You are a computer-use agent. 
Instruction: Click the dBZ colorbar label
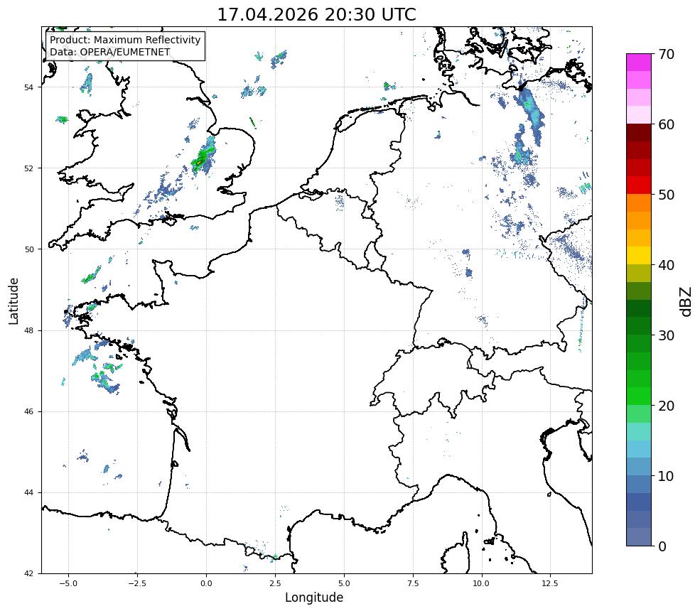click(686, 301)
